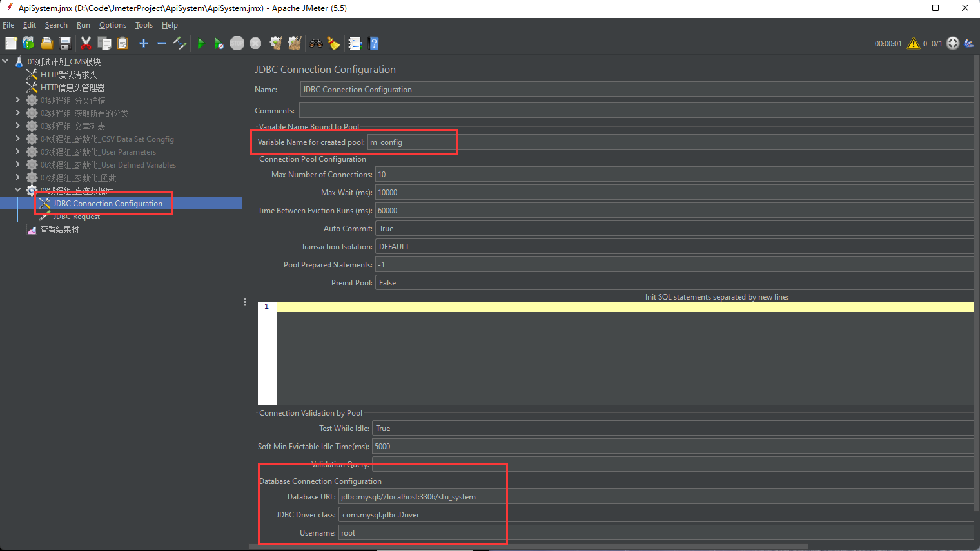Click the Copy icon in toolbar
This screenshot has height=551, width=980.
tap(104, 43)
